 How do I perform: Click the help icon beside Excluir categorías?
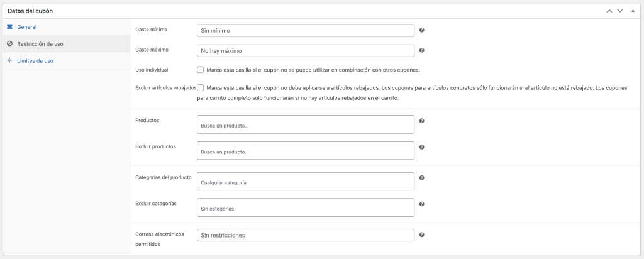click(421, 204)
